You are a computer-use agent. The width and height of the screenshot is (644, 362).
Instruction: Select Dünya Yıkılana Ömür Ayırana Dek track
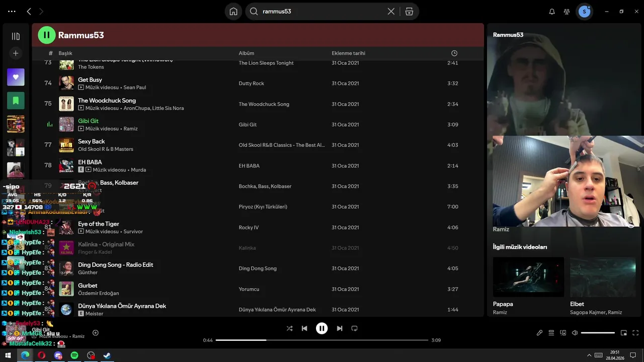tap(122, 306)
